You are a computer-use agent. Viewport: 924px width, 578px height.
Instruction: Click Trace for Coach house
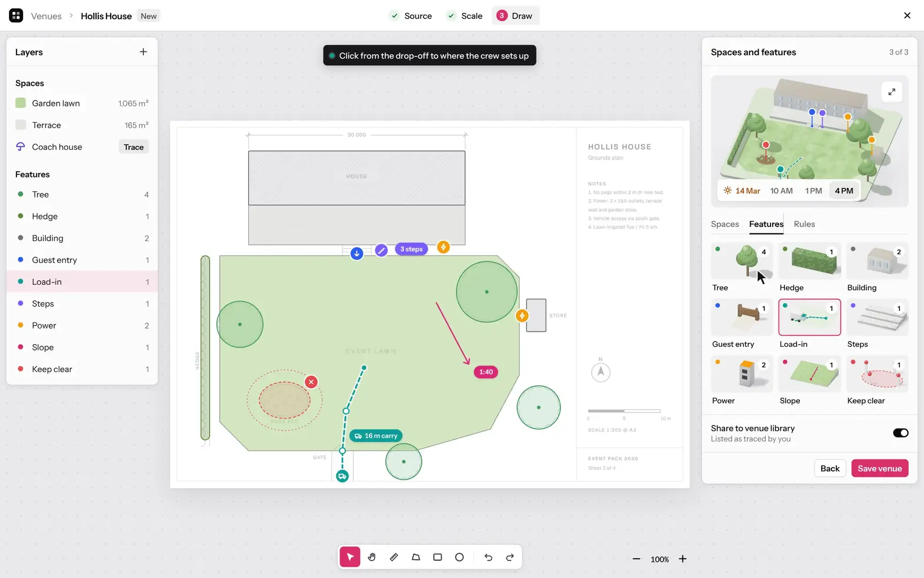134,147
